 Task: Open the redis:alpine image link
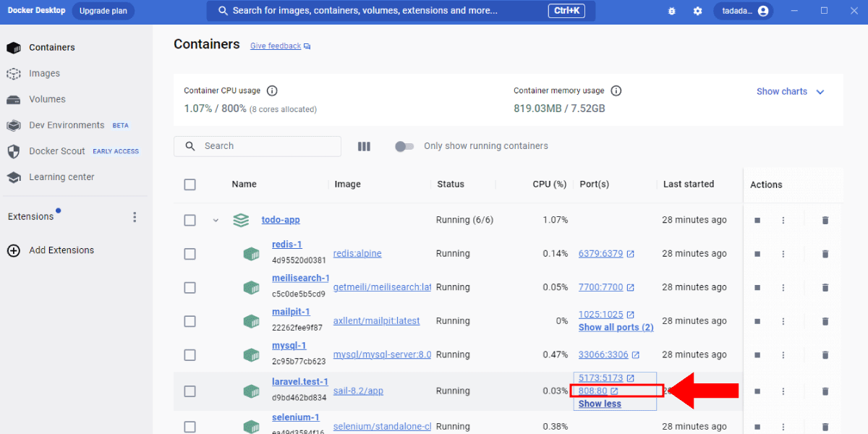[x=357, y=254]
